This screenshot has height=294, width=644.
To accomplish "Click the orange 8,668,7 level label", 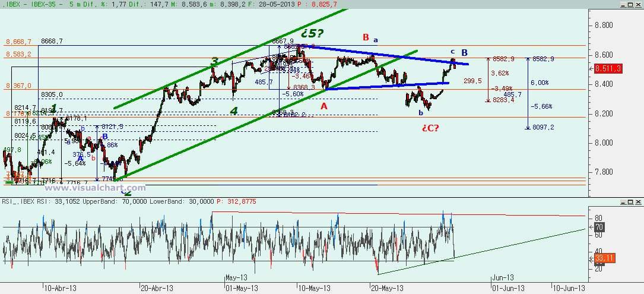I will point(18,42).
